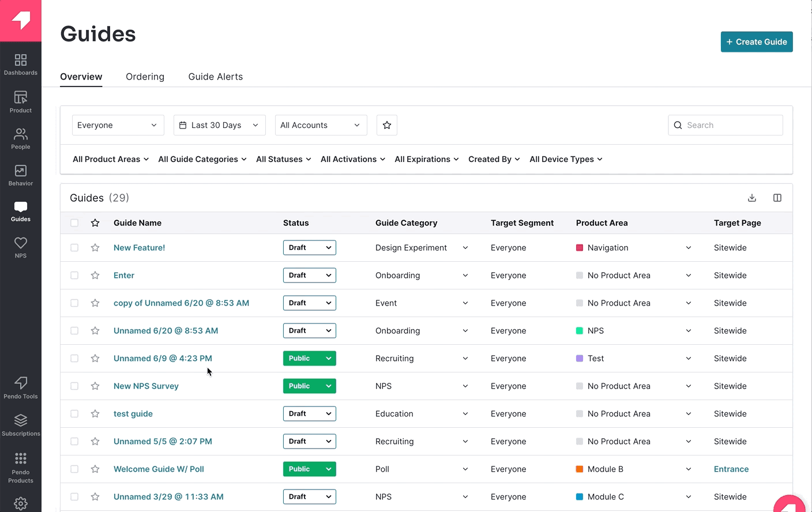This screenshot has height=512, width=812.
Task: Click the saved filters star button
Action: [x=387, y=125]
